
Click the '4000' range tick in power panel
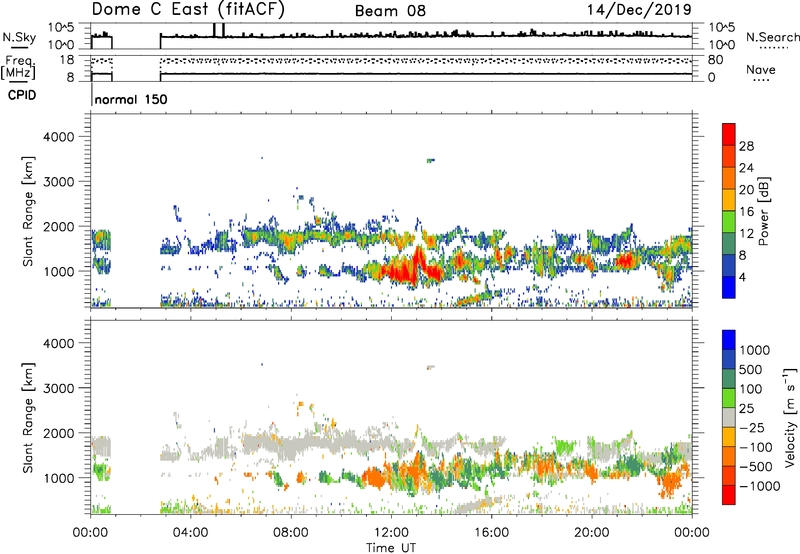58,137
